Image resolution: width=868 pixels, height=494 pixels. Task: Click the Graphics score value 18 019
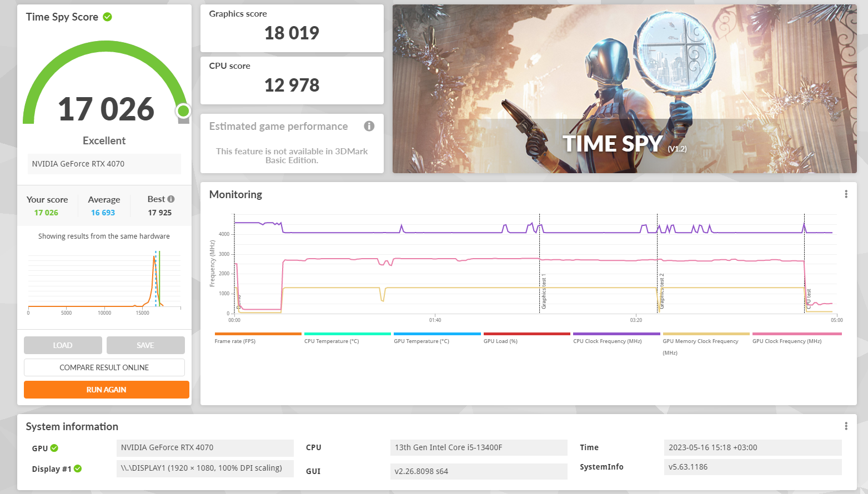tap(292, 33)
